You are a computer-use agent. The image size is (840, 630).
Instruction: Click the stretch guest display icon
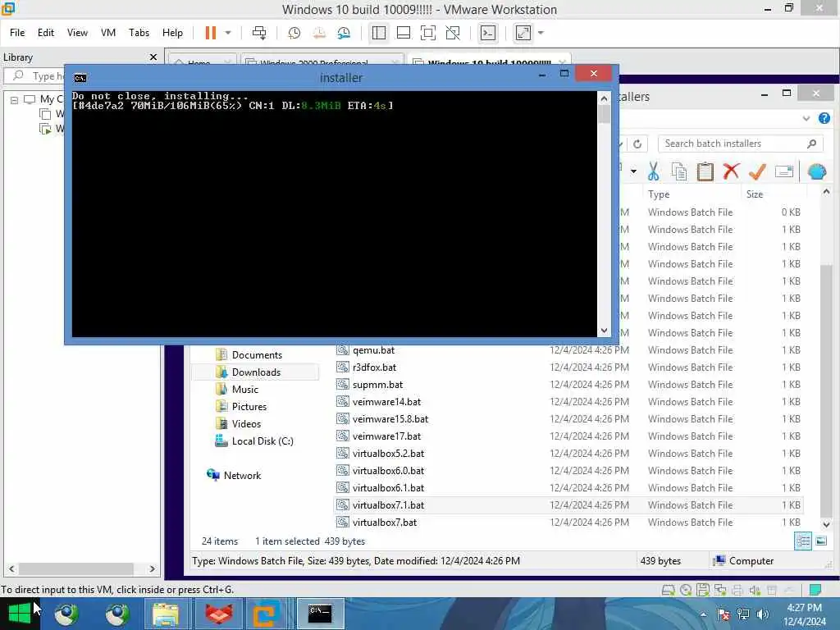[523, 33]
